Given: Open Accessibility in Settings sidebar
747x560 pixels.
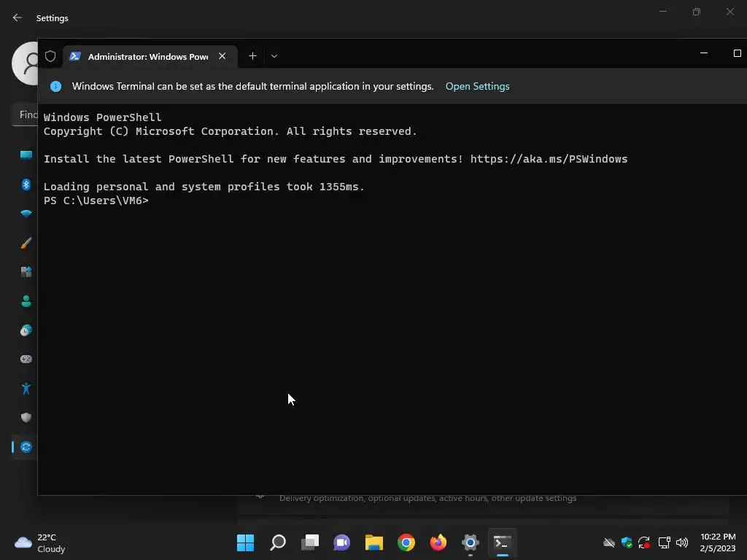Looking at the screenshot, I should click(x=26, y=389).
